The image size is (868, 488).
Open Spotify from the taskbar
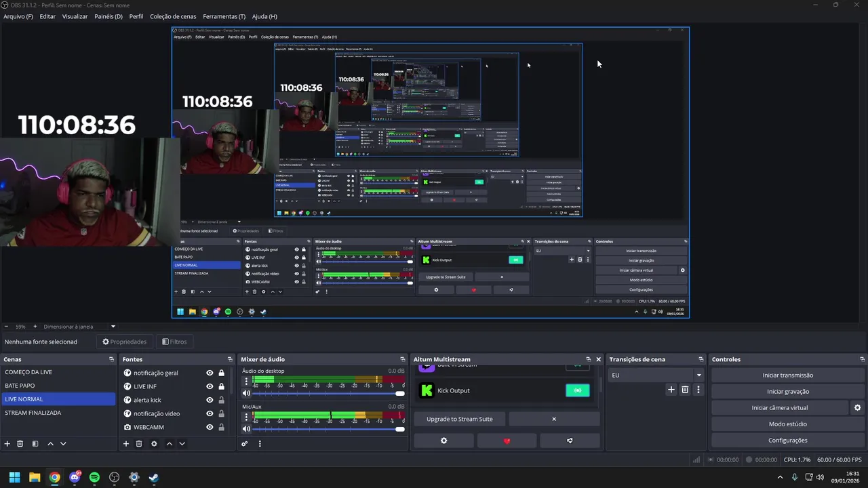tap(94, 477)
